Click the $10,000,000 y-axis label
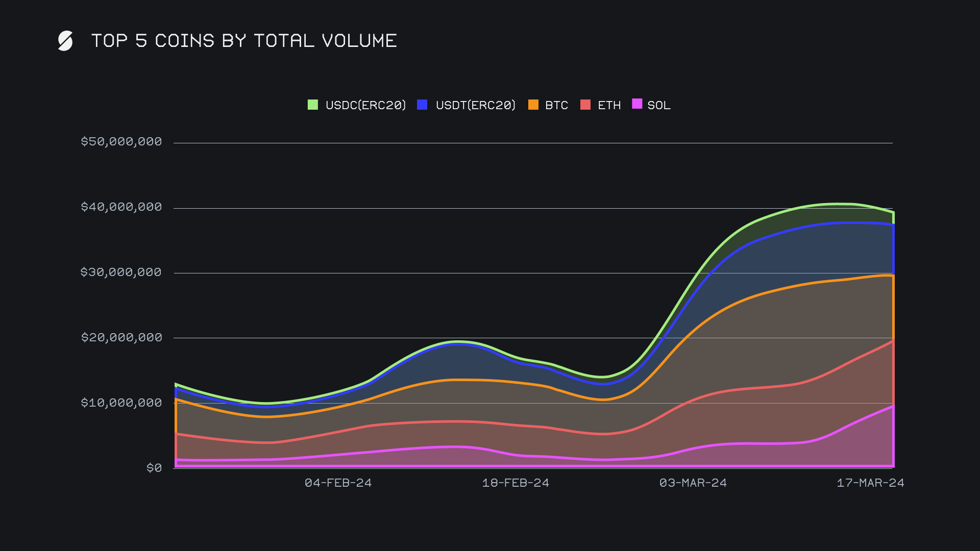Screen dimensions: 980x551 click(x=121, y=403)
